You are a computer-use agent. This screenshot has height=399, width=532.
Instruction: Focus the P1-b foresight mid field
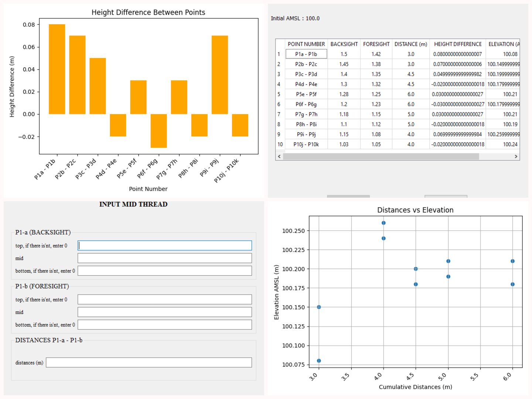pyautogui.click(x=165, y=312)
